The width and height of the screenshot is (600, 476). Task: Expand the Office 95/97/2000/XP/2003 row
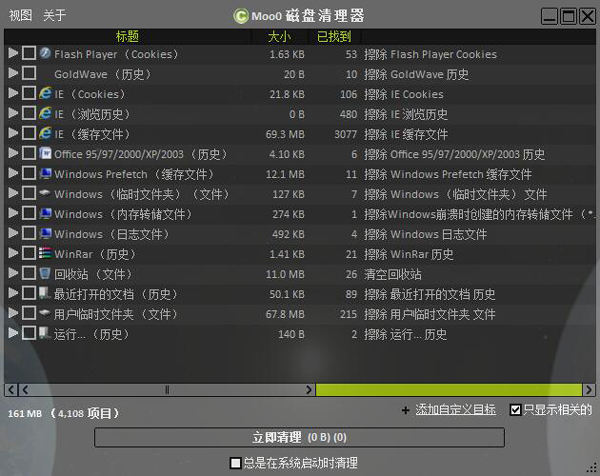click(13, 153)
